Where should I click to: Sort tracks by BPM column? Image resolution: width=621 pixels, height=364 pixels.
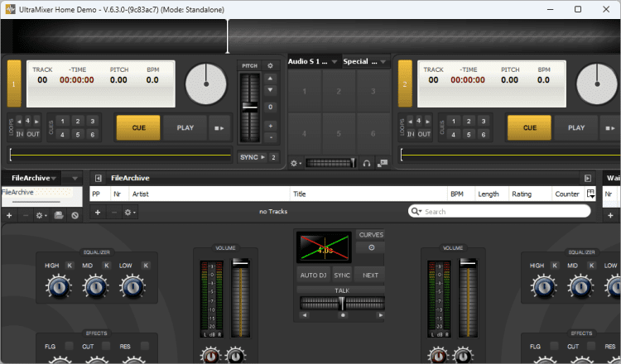coord(461,194)
